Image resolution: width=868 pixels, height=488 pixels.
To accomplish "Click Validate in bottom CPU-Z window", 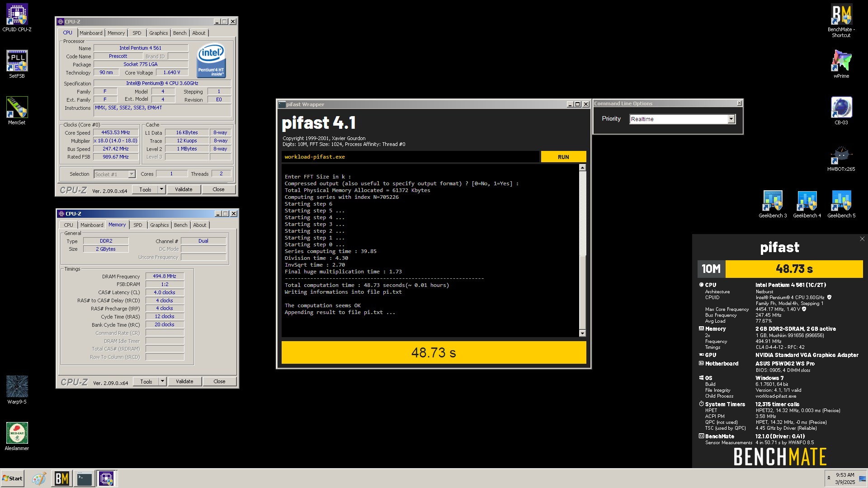I will [184, 381].
